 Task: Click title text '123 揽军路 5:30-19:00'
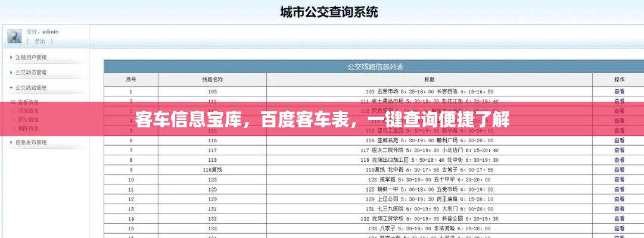(400, 180)
